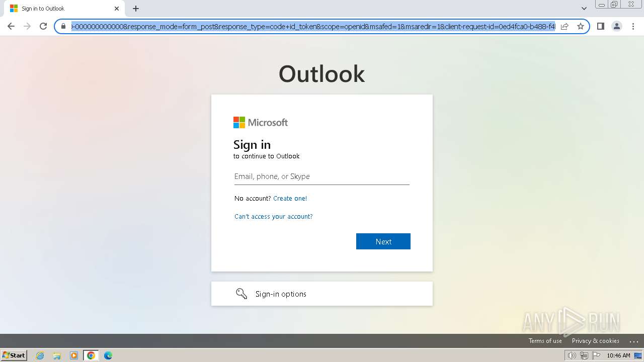Click the key icon beside Sign-in options
Image resolution: width=644 pixels, height=362 pixels.
point(242,294)
